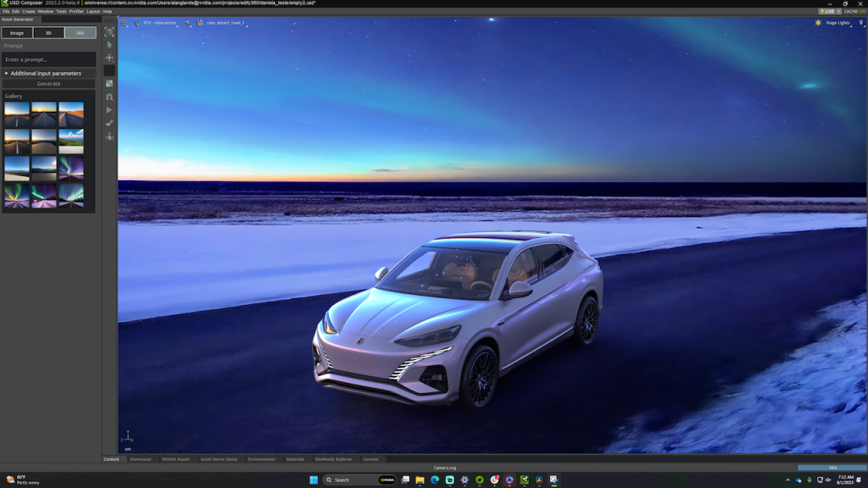Click the LIVE session button
The image size is (868, 488).
click(826, 11)
